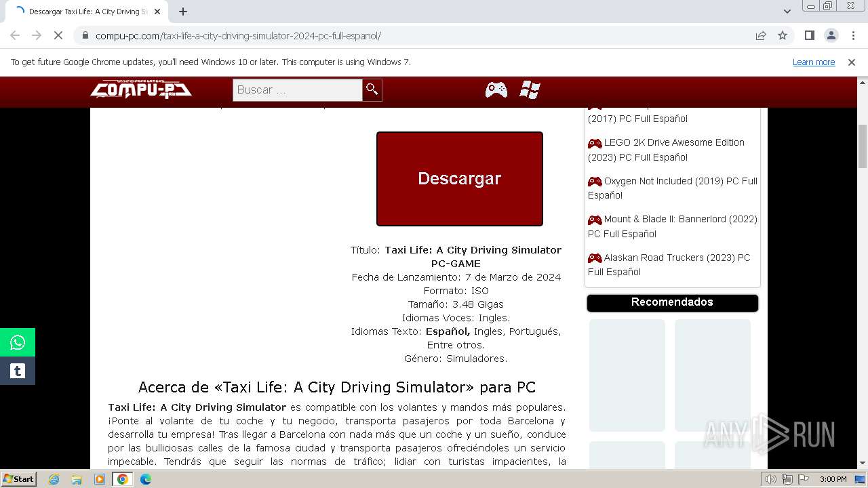Bookmark this page with star icon
868x488 pixels.
coord(783,35)
